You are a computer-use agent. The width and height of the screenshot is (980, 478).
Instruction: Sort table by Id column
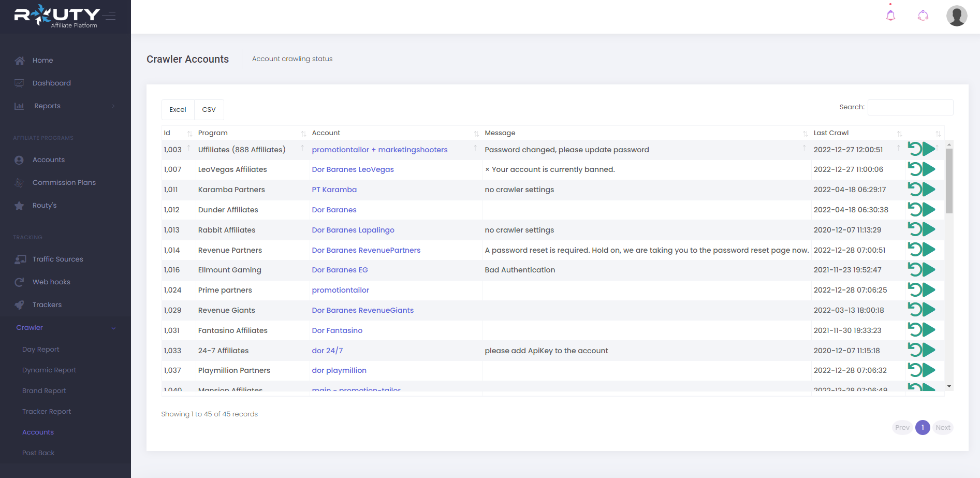pos(178,133)
